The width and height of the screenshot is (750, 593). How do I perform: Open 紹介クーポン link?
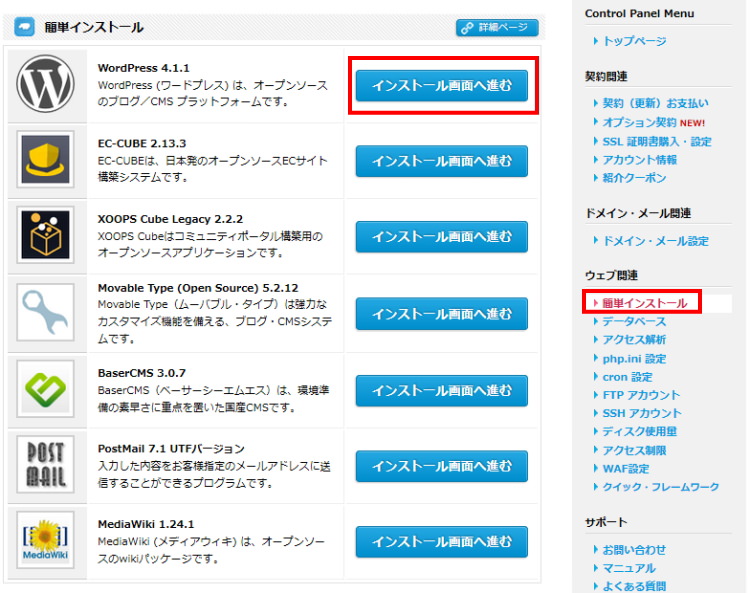click(634, 178)
